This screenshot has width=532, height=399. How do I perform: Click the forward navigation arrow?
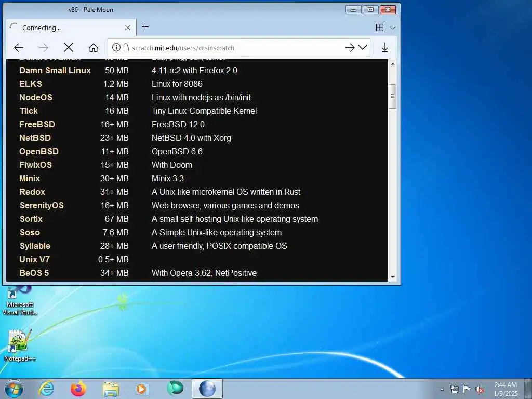pyautogui.click(x=44, y=48)
